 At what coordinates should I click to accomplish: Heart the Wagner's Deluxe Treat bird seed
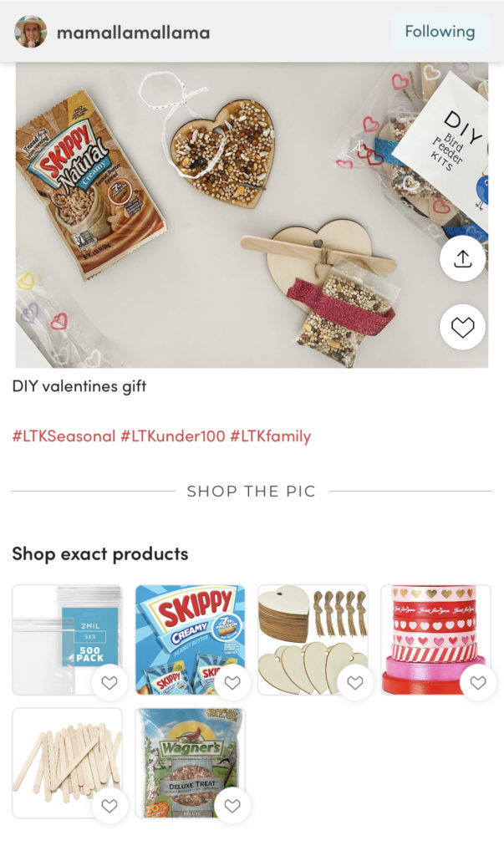coord(232,806)
